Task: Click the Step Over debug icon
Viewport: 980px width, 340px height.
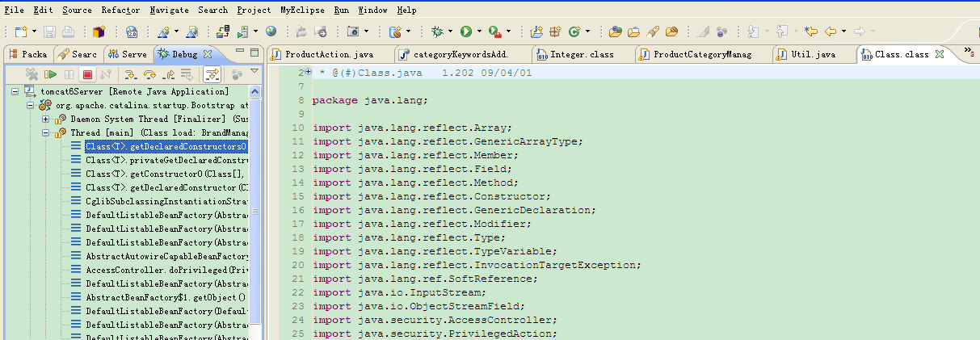Action: click(149, 74)
